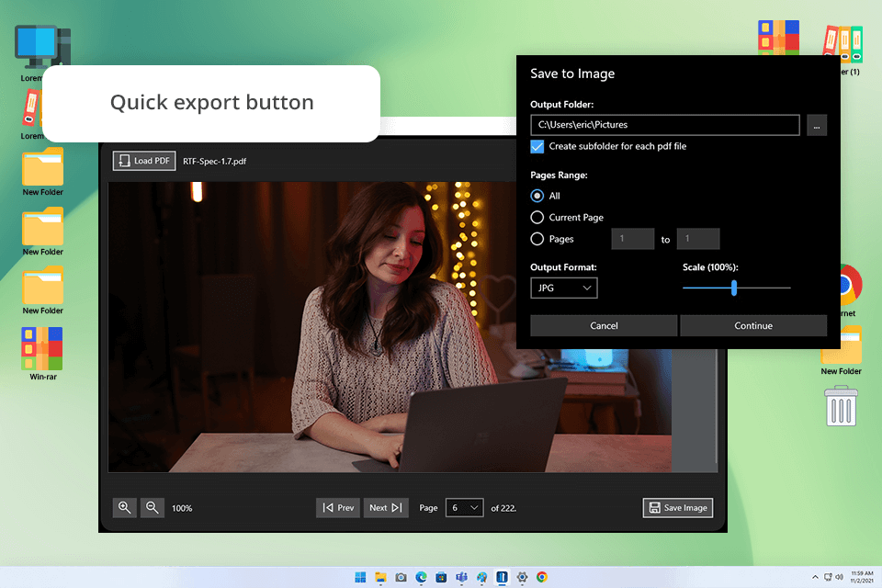Select the All pages range option
Screen dimensions: 882x588
[537, 196]
